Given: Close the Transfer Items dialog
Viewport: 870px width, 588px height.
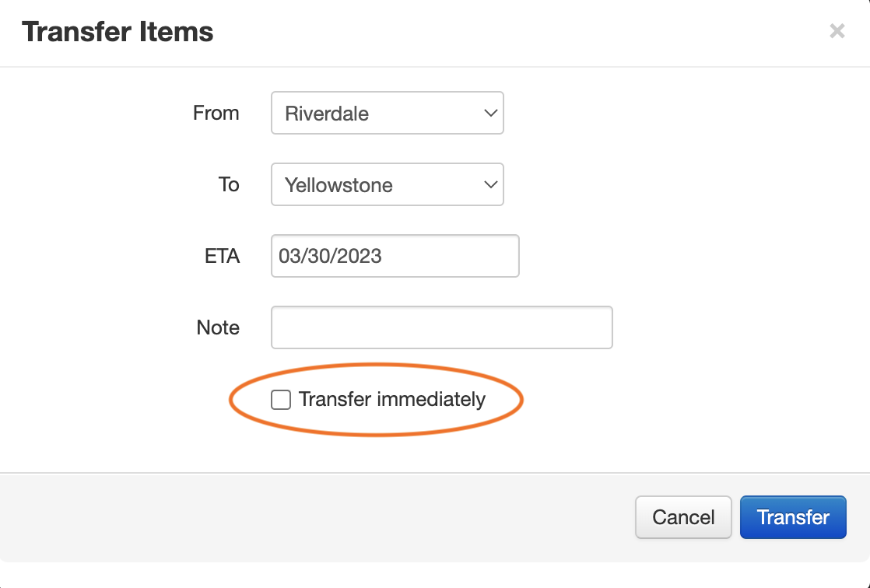Looking at the screenshot, I should (837, 31).
